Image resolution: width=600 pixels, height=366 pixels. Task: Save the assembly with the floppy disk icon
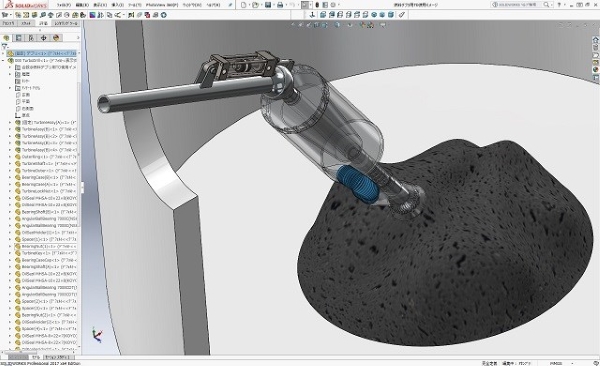click(x=268, y=5)
